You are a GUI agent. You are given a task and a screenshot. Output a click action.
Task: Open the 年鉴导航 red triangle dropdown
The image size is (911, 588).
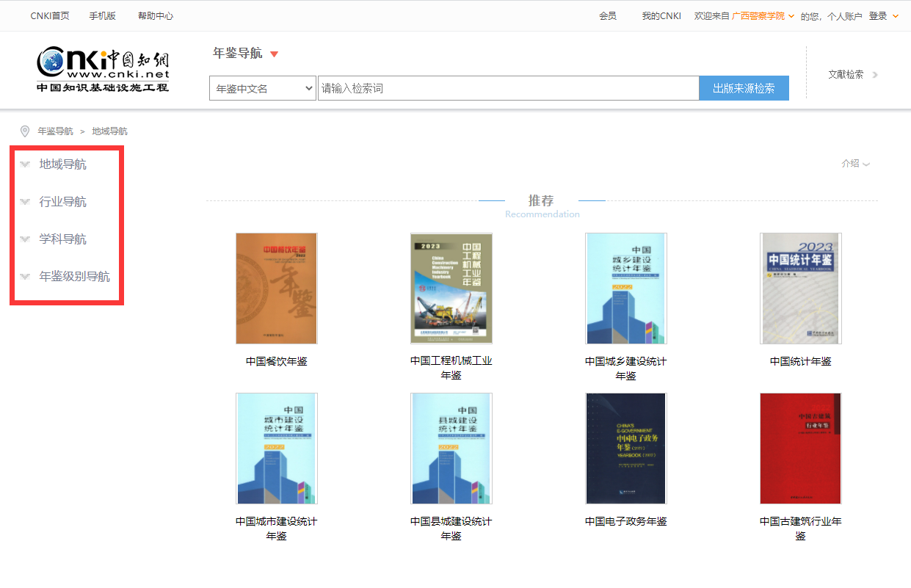click(274, 54)
